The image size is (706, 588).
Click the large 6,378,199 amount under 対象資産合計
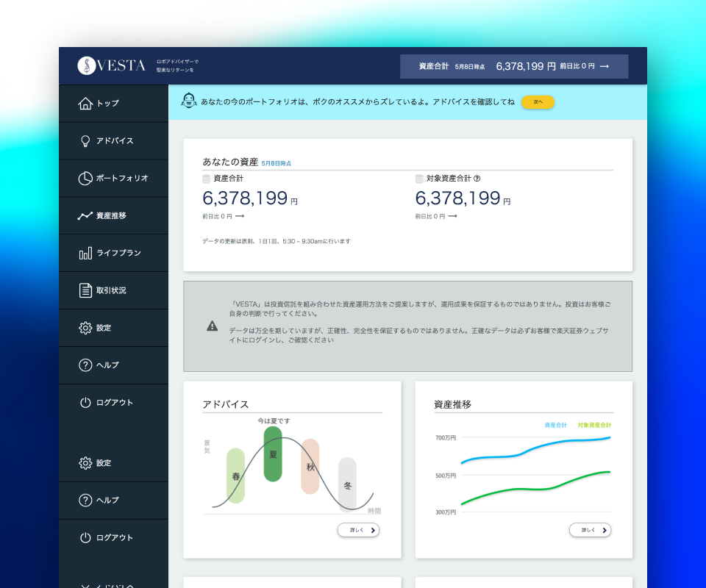coord(458,198)
